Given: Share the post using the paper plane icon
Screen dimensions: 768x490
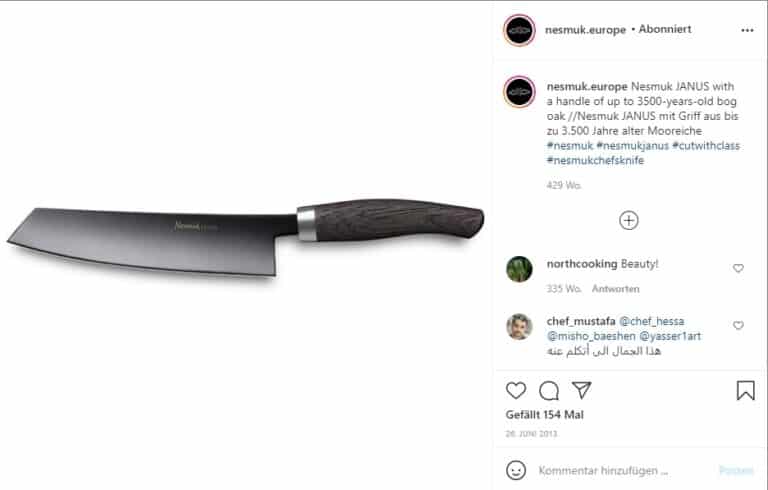Looking at the screenshot, I should pyautogui.click(x=581, y=390).
